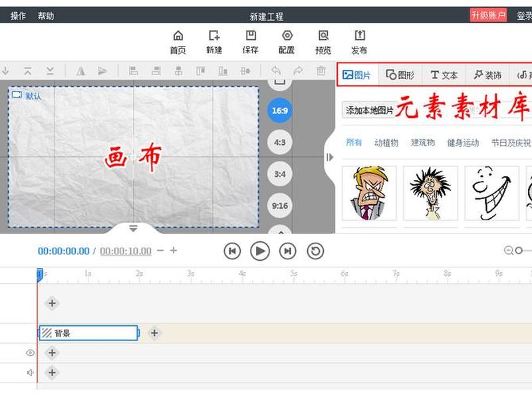Flip vertically using the sideways triangle icon

click(x=102, y=71)
